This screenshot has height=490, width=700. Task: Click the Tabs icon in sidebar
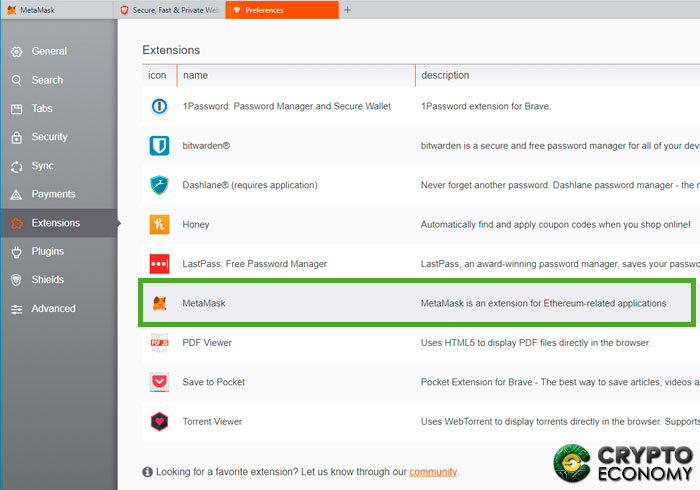17,109
